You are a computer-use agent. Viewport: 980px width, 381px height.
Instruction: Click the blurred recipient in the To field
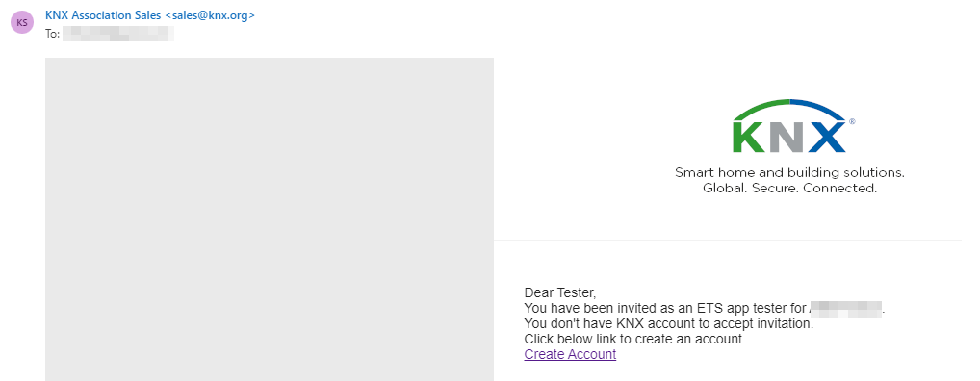point(118,34)
